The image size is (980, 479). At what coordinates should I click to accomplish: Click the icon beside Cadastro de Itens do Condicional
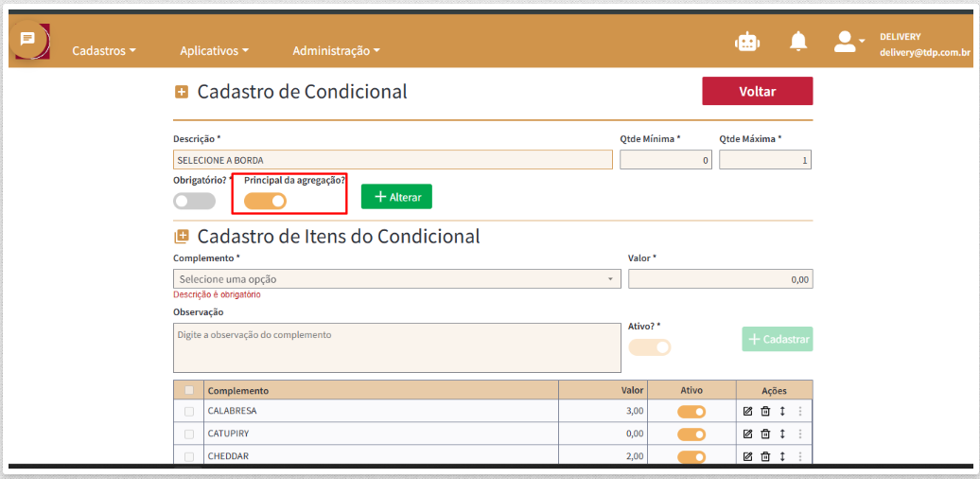[182, 237]
